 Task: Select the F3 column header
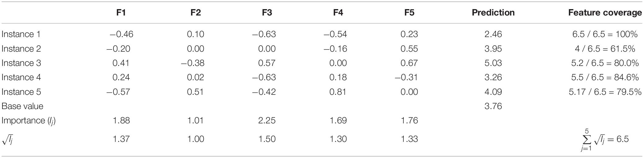tap(267, 12)
